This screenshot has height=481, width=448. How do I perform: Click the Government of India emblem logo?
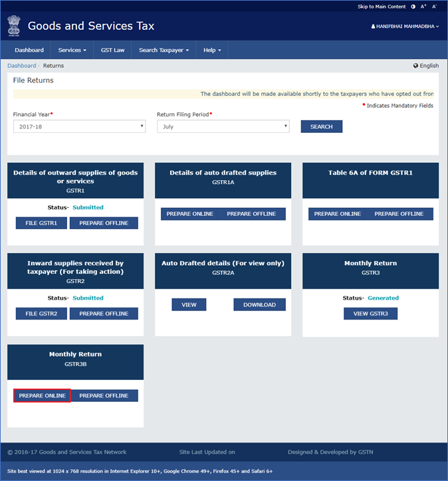tap(14, 26)
